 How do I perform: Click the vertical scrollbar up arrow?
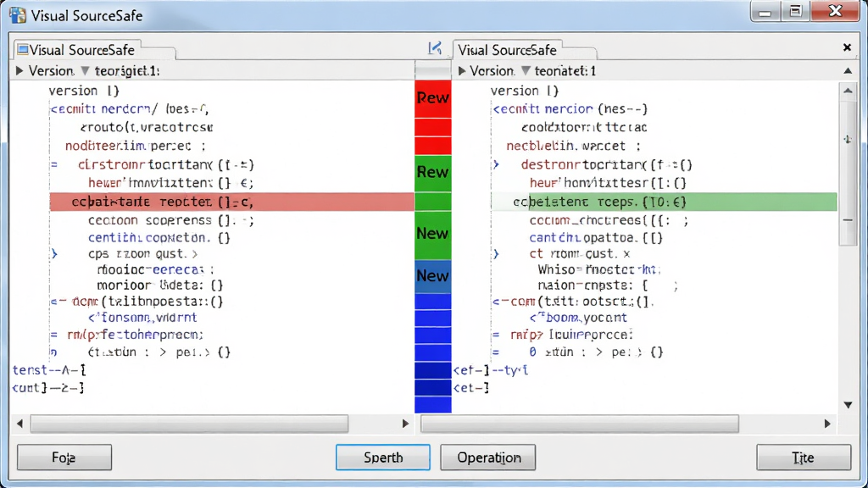(x=848, y=91)
